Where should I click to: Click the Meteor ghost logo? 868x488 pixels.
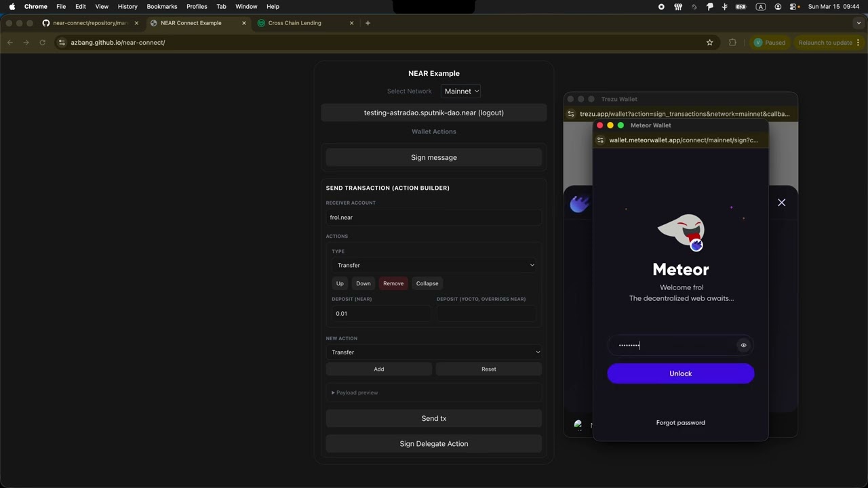click(682, 232)
